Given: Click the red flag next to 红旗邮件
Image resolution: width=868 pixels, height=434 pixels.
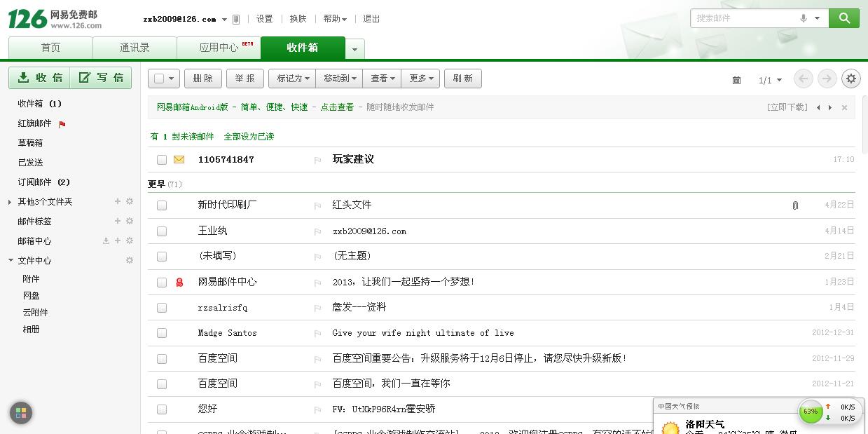Looking at the screenshot, I should (62, 124).
